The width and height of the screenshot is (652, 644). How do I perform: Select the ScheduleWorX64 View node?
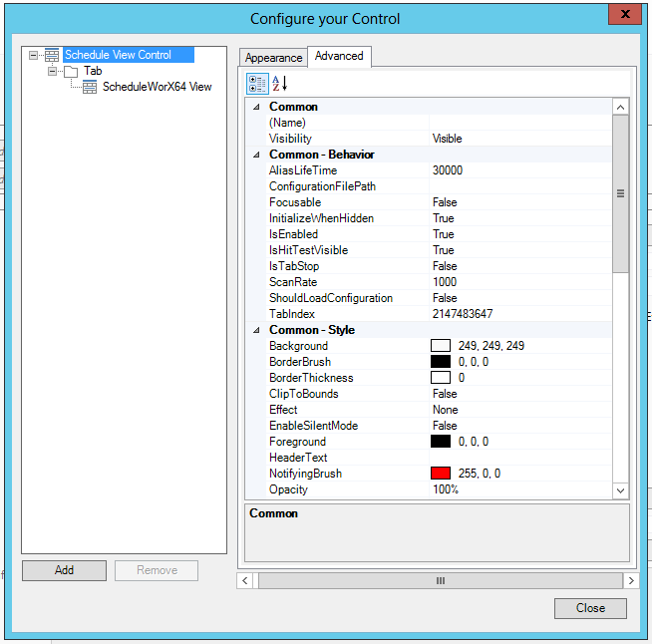157,87
